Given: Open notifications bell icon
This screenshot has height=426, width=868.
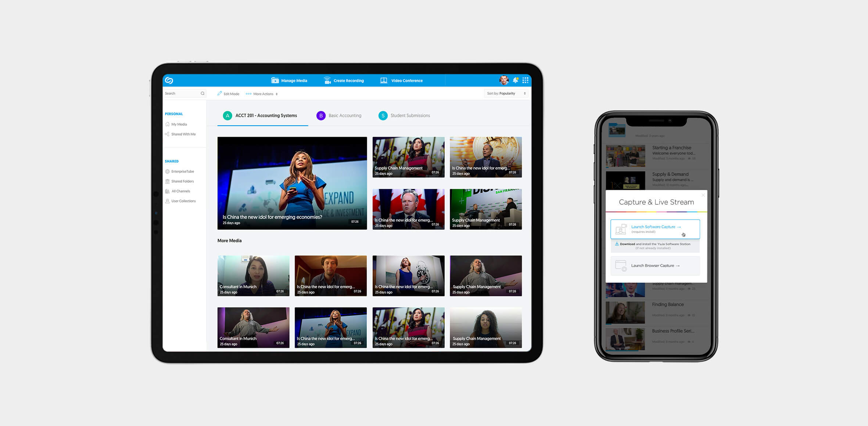Looking at the screenshot, I should (x=515, y=80).
